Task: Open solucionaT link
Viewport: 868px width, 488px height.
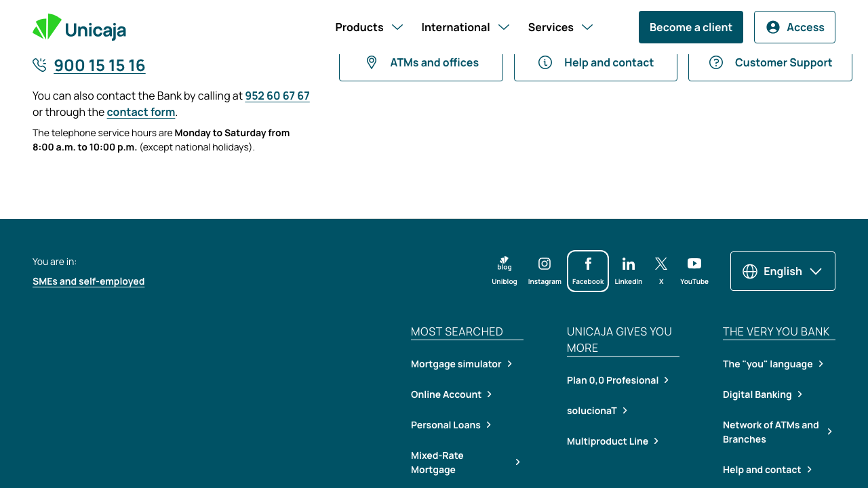Action: tap(597, 411)
